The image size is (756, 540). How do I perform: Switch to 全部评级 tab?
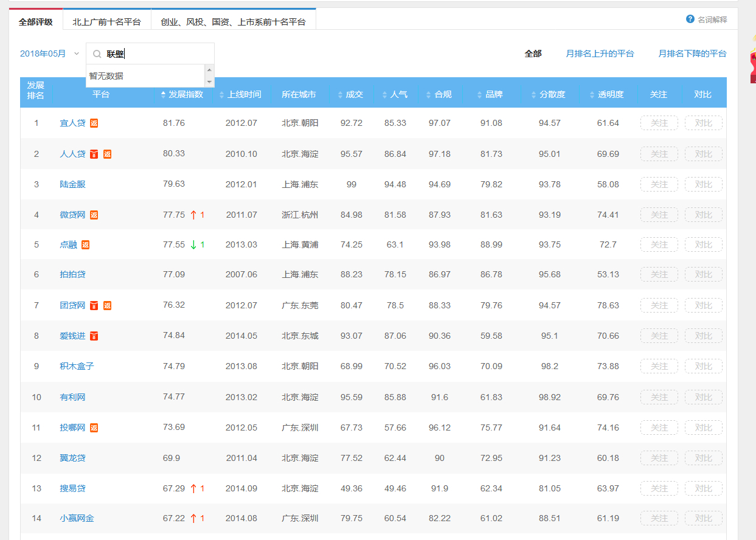(x=36, y=22)
